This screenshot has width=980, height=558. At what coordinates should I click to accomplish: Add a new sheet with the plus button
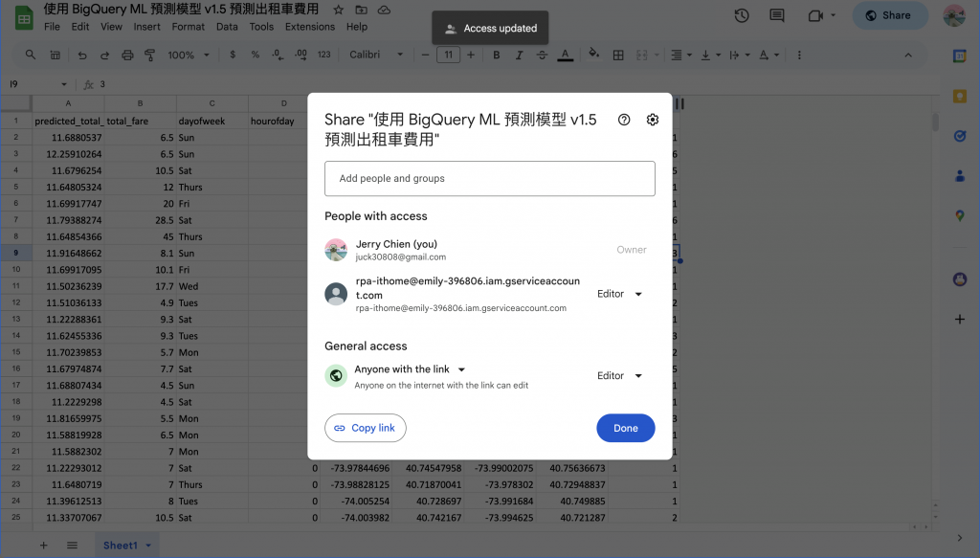click(x=43, y=546)
